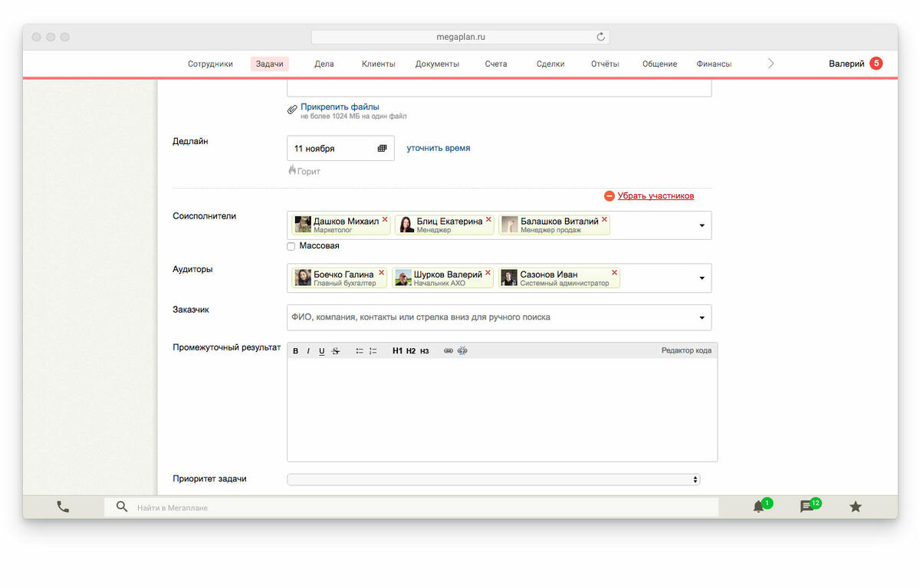Click the phone icon in bottom bar
Image resolution: width=920 pixels, height=588 pixels.
(63, 507)
